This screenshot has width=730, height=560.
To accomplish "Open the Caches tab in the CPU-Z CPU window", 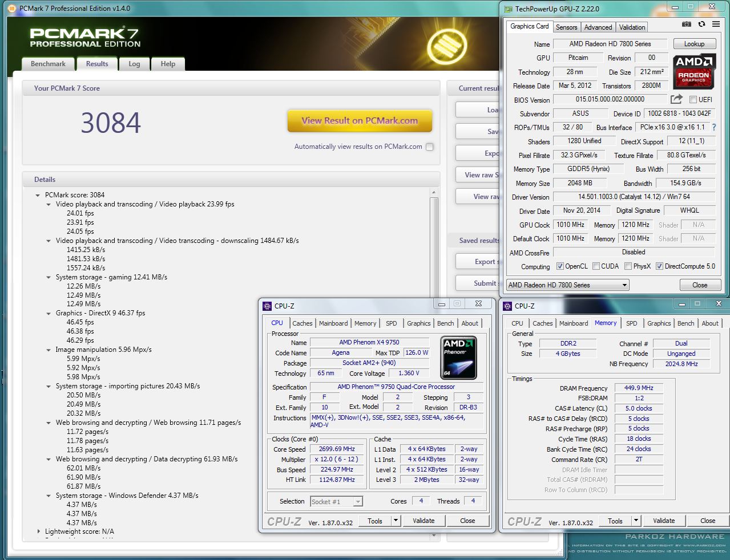I will point(303,323).
